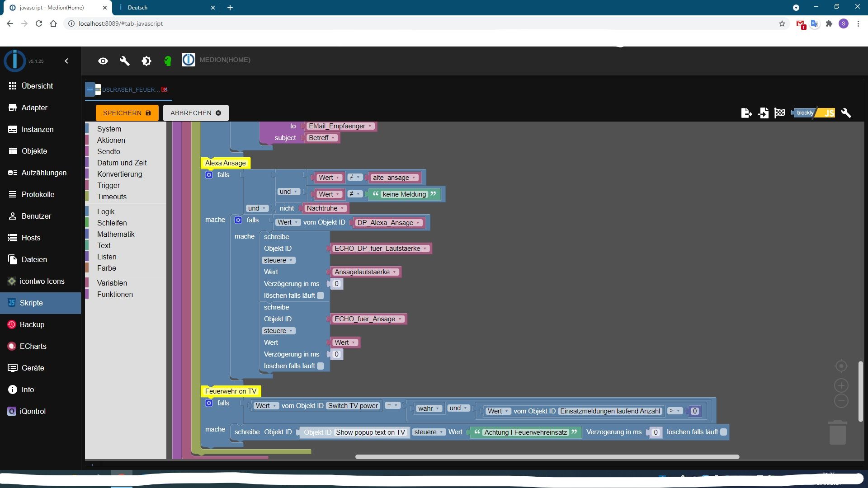Click the import blocks icon
Image resolution: width=868 pixels, height=488 pixels.
[763, 113]
